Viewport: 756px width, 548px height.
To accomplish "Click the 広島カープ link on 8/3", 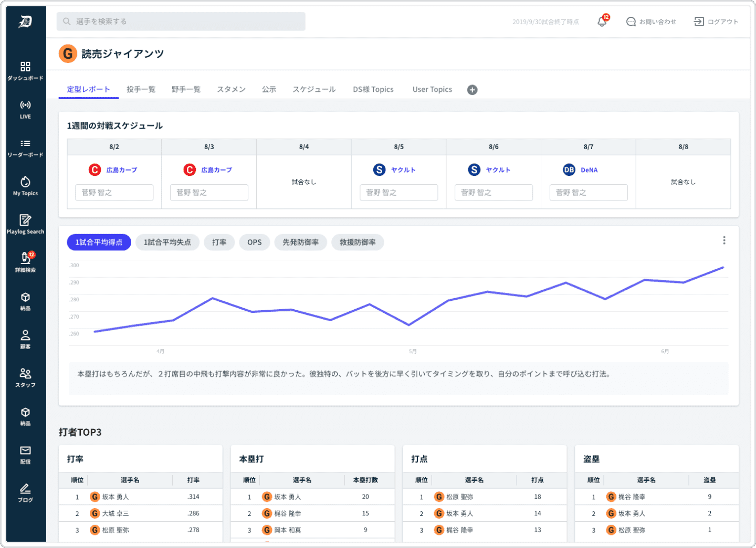I will 216,170.
